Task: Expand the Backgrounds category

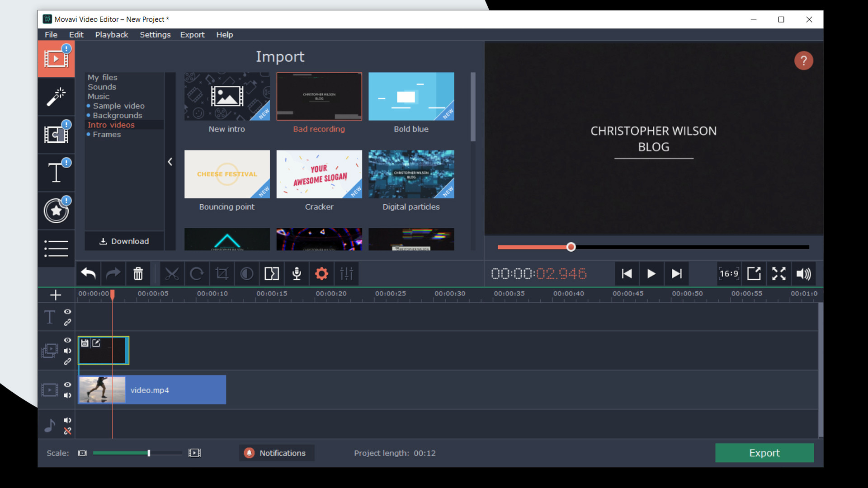Action: point(118,115)
